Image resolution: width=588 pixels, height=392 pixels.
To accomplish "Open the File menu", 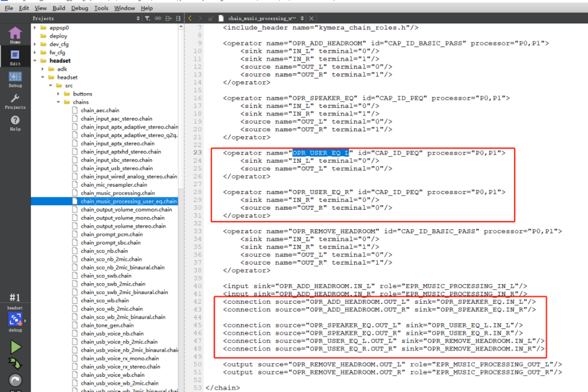I will [x=9, y=8].
